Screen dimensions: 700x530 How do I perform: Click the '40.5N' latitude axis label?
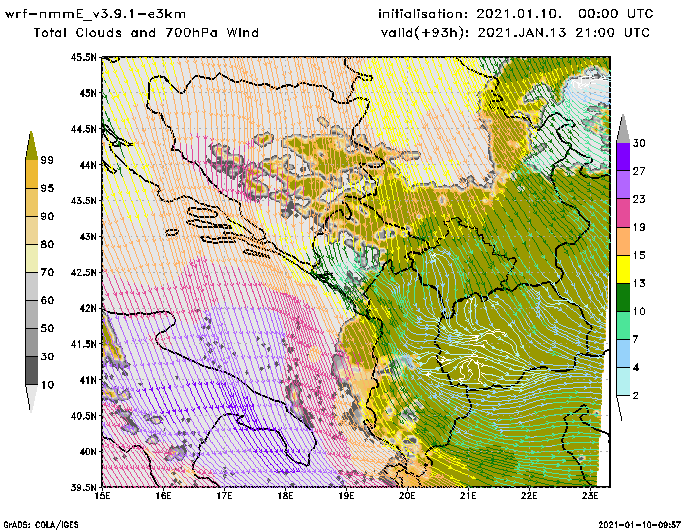point(83,416)
